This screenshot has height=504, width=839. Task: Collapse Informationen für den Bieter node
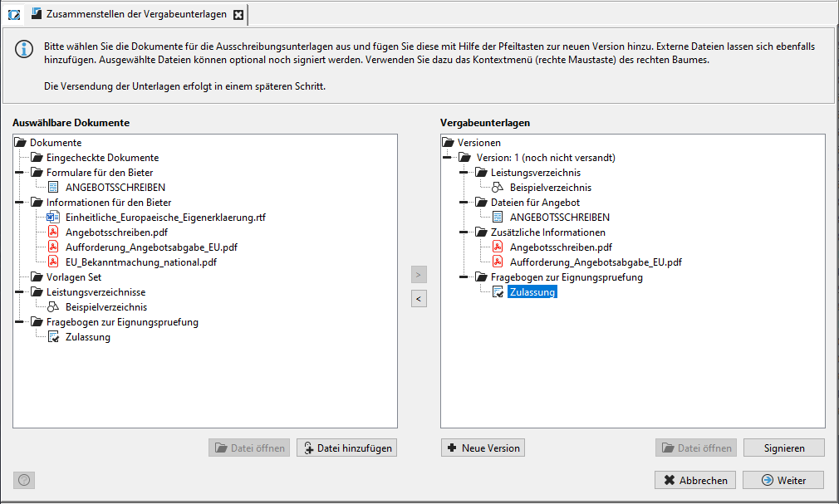tap(19, 203)
